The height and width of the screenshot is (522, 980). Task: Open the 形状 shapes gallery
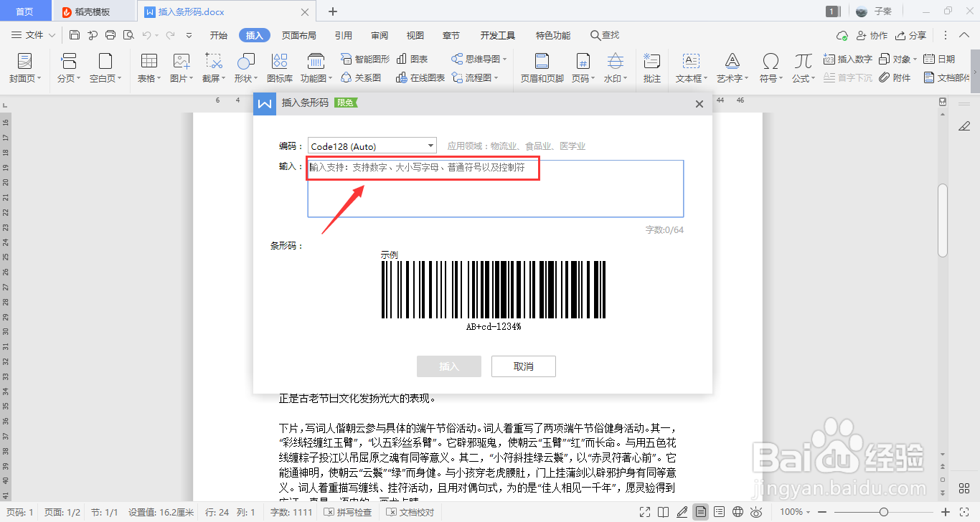246,68
